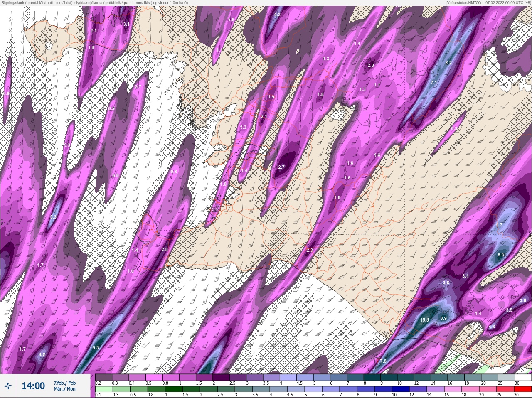The width and height of the screenshot is (532, 398).
Task: Select upper scale swatch between 9 and 10
Action: pyautogui.click(x=389, y=378)
